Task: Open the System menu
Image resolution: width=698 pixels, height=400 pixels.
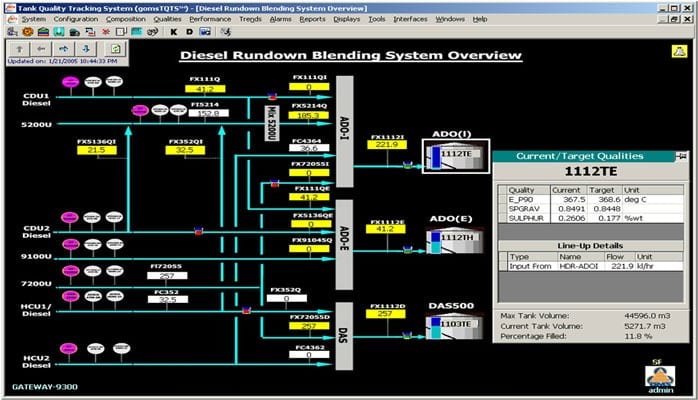Action: (x=34, y=19)
